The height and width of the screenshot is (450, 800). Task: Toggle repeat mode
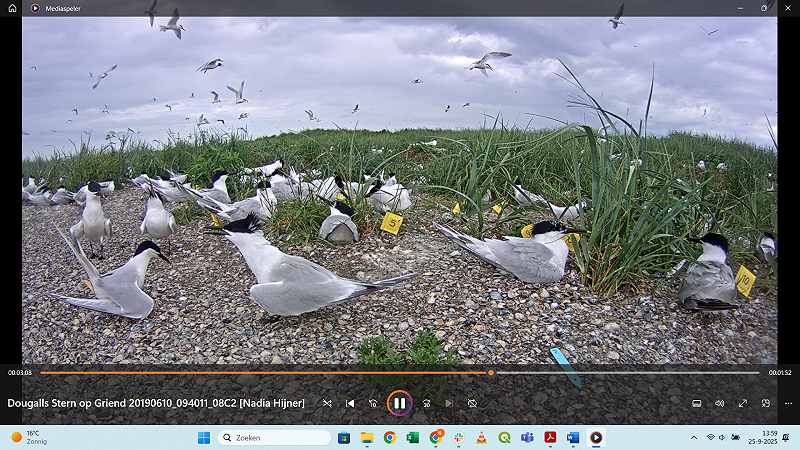click(x=472, y=403)
